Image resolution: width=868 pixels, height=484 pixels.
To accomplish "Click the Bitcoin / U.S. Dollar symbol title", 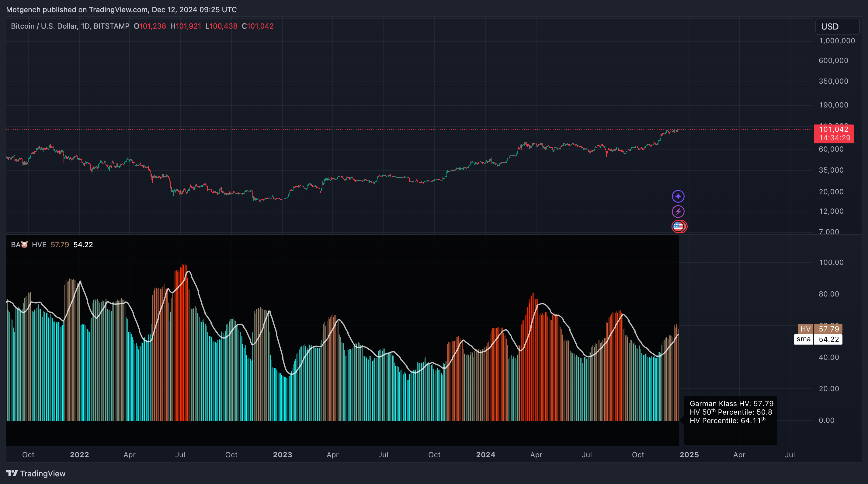I will pyautogui.click(x=70, y=26).
